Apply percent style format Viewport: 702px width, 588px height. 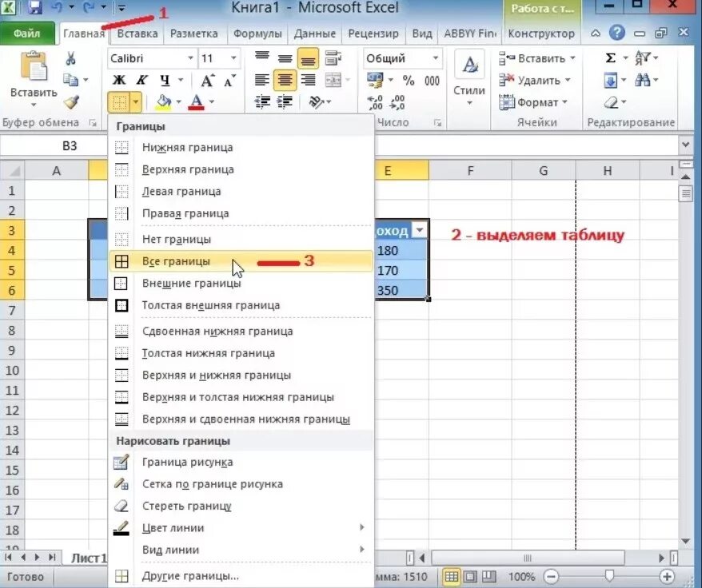coord(409,81)
